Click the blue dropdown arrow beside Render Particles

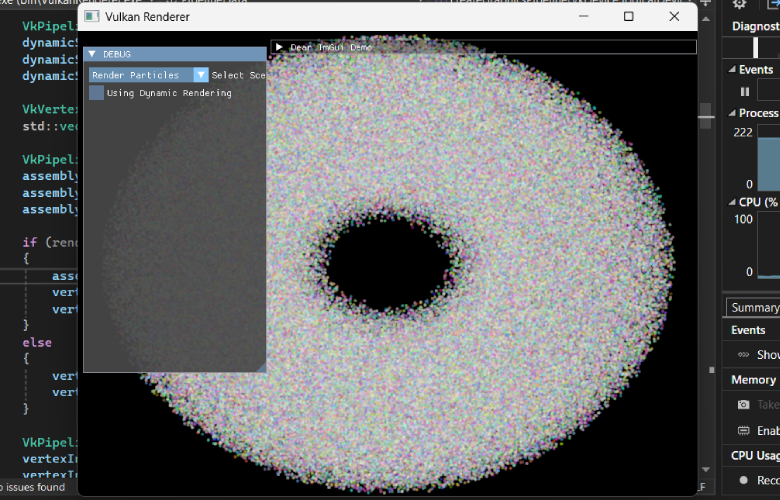pyautogui.click(x=201, y=75)
